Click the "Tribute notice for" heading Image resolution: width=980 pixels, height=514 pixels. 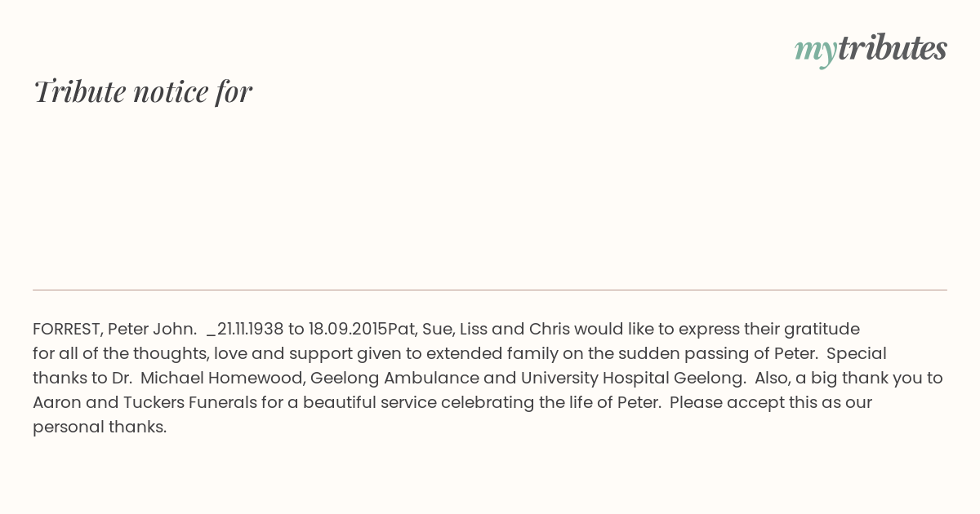click(x=143, y=91)
